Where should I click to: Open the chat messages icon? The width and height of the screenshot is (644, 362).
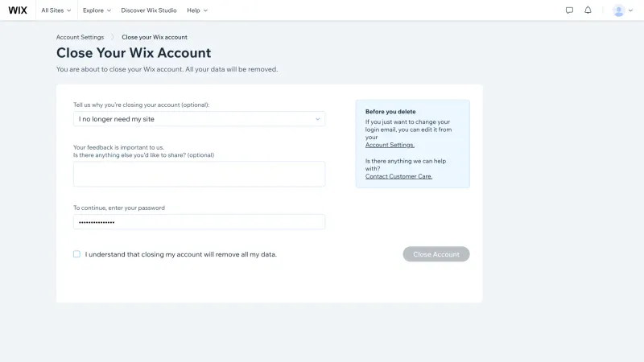coord(569,10)
